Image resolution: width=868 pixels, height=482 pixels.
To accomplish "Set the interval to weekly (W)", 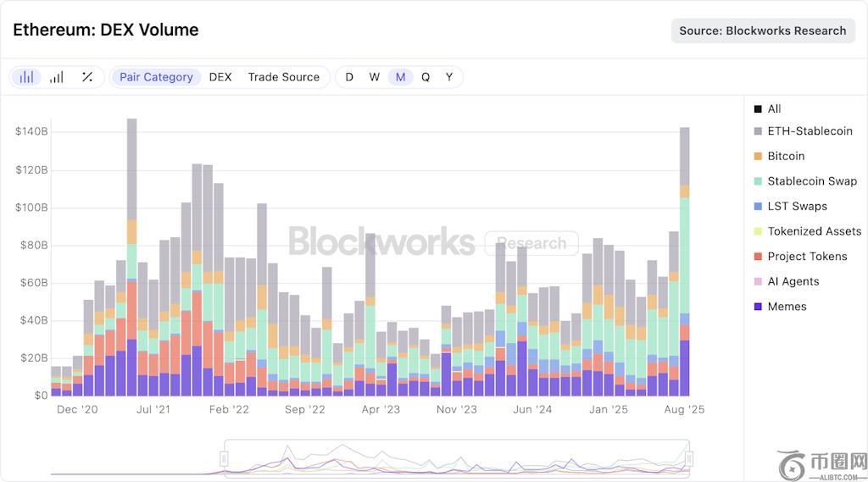I will click(374, 77).
